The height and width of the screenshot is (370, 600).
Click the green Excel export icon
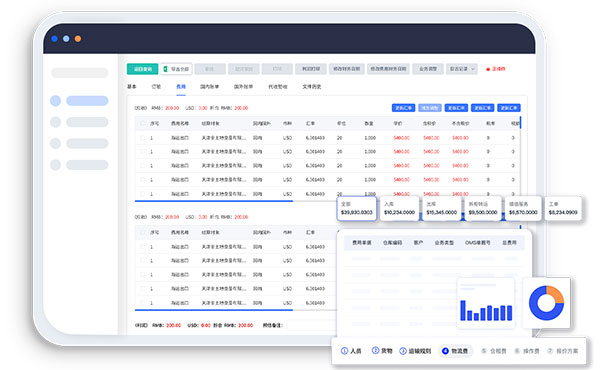tap(166, 69)
